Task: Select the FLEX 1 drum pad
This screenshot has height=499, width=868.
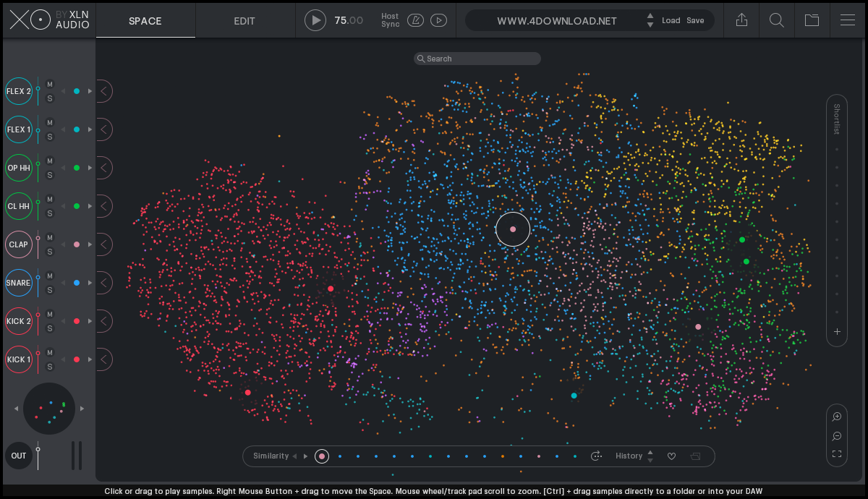Action: (19, 129)
